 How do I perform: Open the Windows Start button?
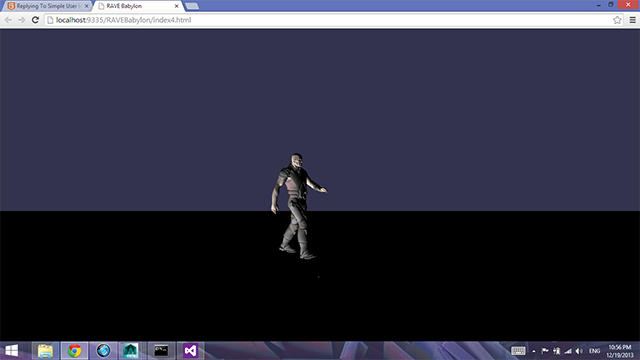(11, 351)
